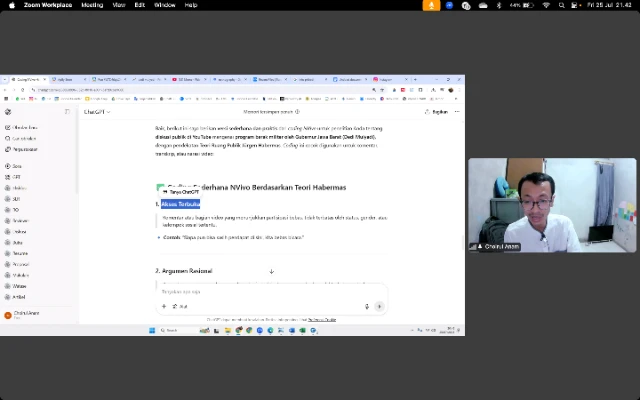
Task: Close the first ChatGPT browser tab
Action: tap(44, 80)
